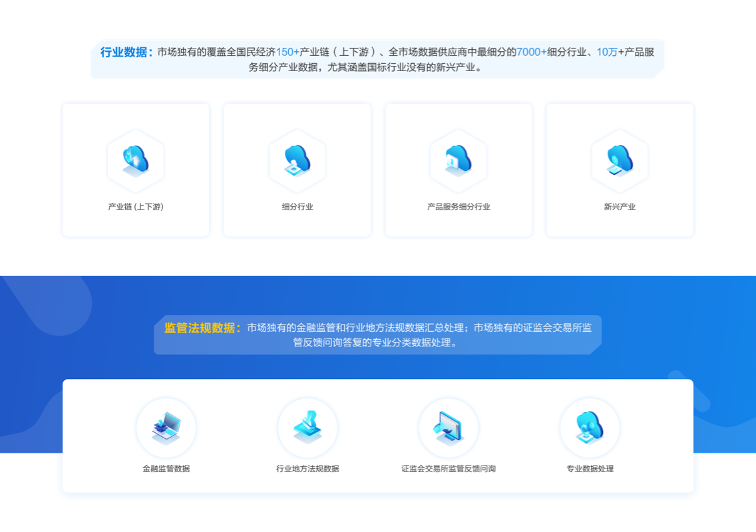Click the 产业链（上下游）cloud icon

point(135,160)
